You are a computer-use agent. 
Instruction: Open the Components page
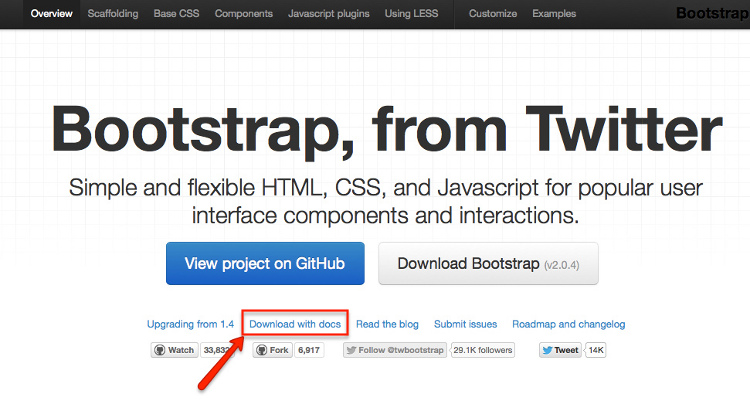pyautogui.click(x=243, y=14)
